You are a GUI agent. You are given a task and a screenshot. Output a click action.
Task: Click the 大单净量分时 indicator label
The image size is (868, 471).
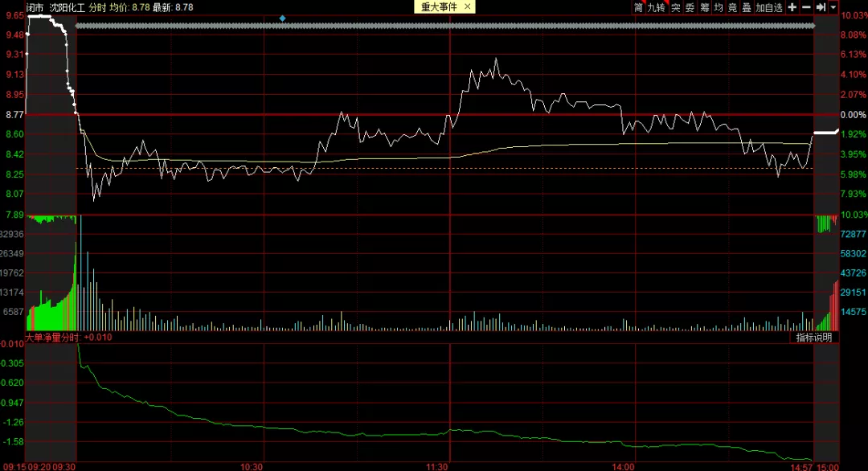(68, 337)
